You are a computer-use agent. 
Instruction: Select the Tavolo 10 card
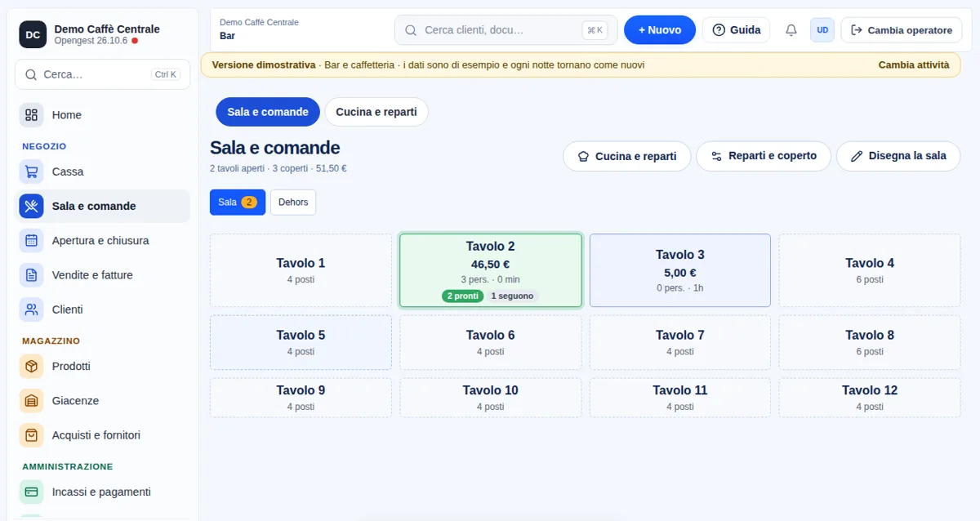[491, 398]
